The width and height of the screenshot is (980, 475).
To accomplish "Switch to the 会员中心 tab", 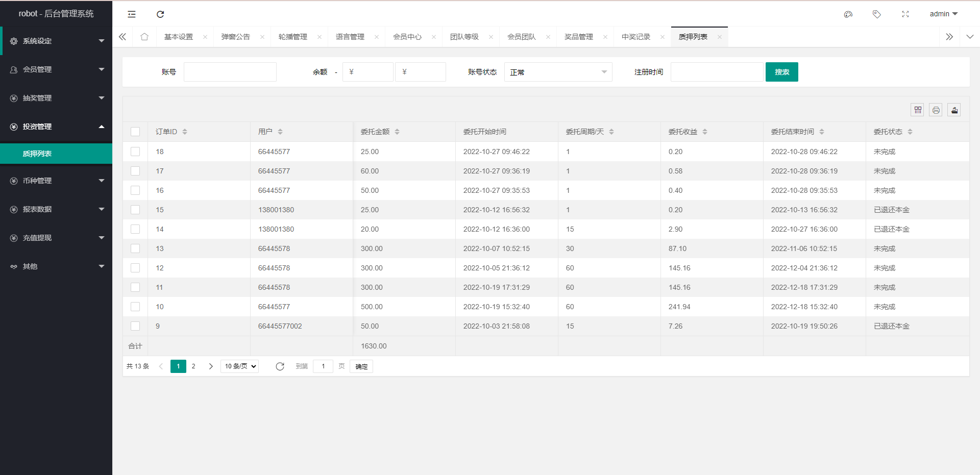I will point(407,36).
